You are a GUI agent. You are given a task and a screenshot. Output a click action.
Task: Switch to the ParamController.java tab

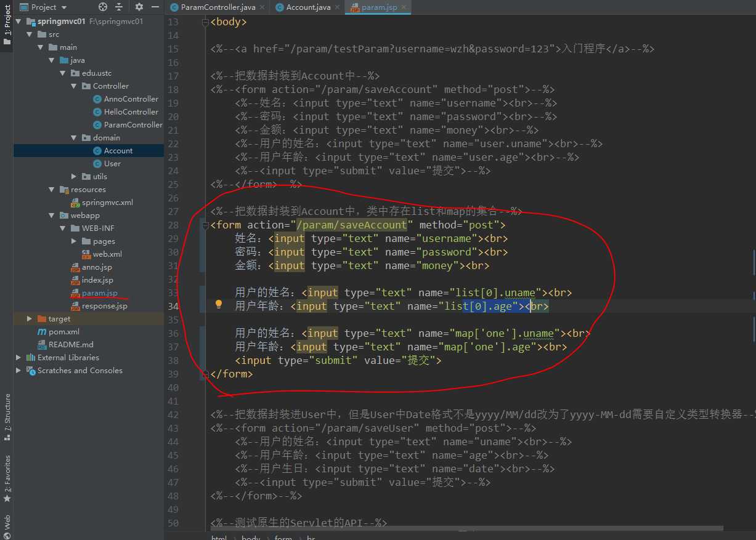point(217,7)
